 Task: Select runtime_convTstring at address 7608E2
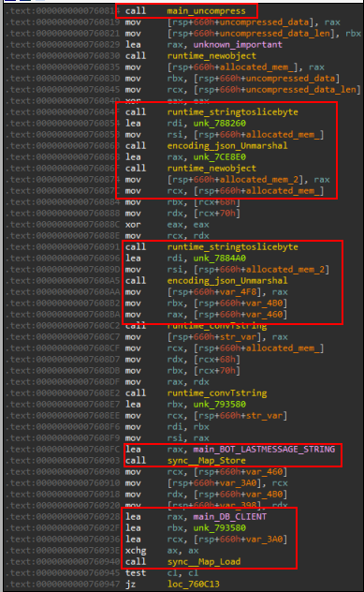tap(217, 393)
